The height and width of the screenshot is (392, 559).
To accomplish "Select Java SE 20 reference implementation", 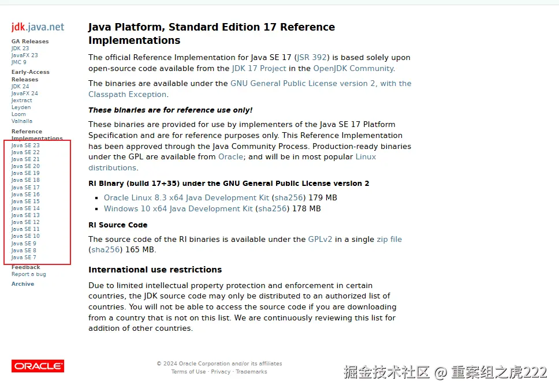I will [x=25, y=166].
